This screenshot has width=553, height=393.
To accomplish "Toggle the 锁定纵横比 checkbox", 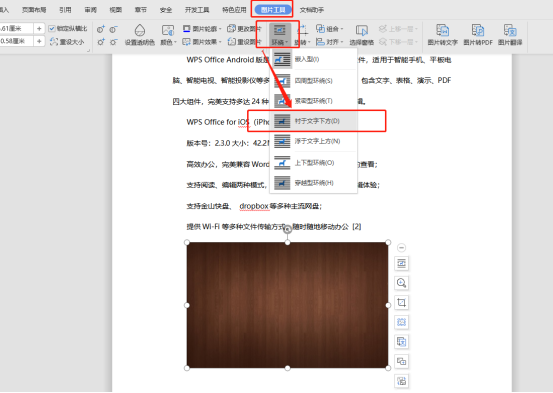I will pos(52,29).
